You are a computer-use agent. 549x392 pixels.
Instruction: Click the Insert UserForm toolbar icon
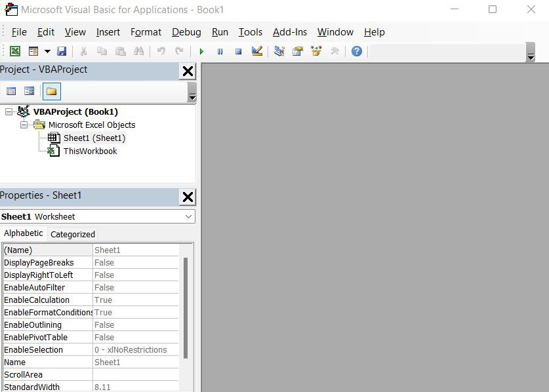[x=33, y=51]
